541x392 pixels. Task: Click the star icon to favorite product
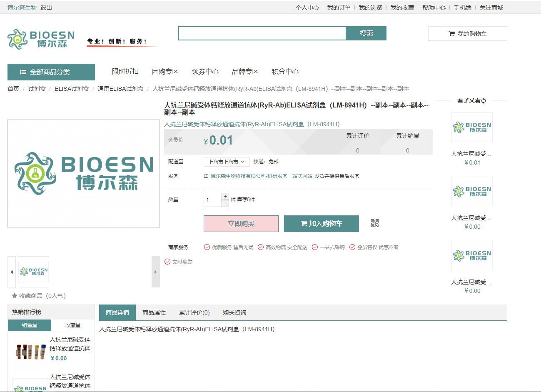point(15,296)
